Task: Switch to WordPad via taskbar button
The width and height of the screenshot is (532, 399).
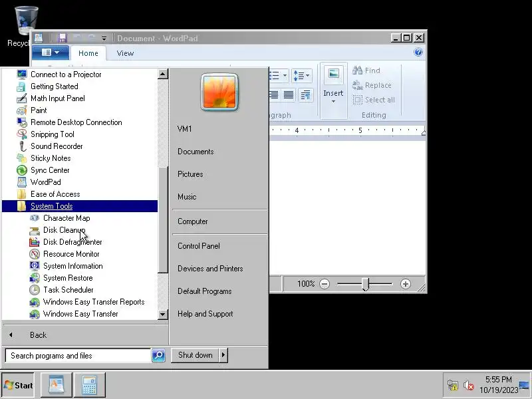Action: coord(57,385)
